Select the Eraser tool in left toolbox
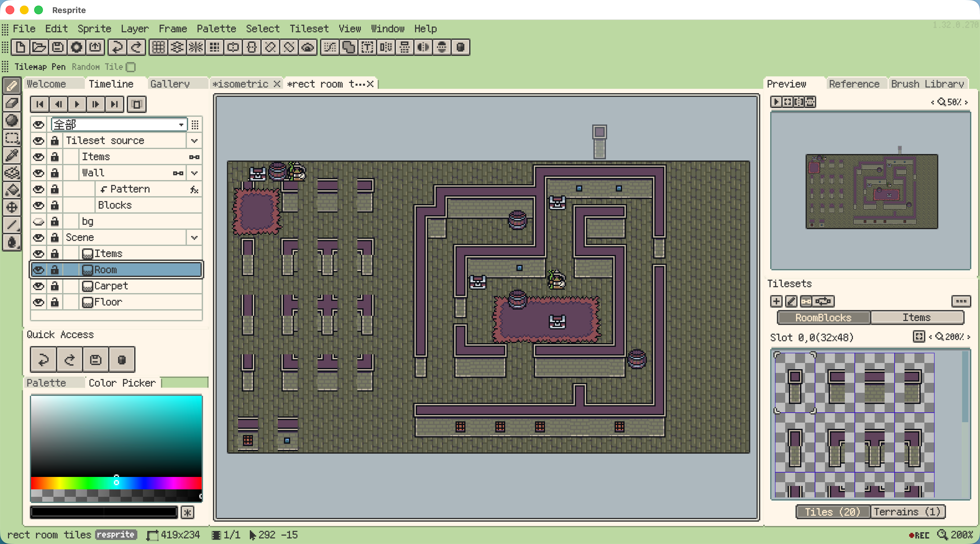The width and height of the screenshot is (980, 544). point(12,103)
